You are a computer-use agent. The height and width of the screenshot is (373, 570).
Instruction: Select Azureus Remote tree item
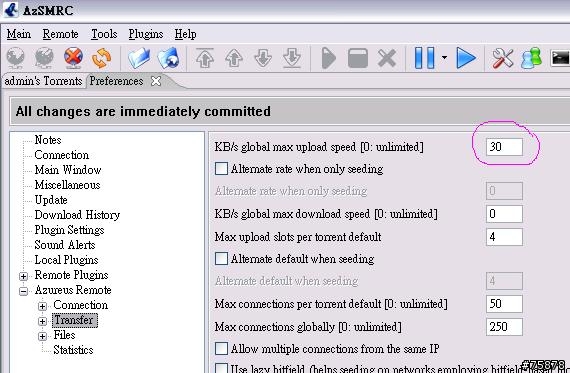coord(73,290)
